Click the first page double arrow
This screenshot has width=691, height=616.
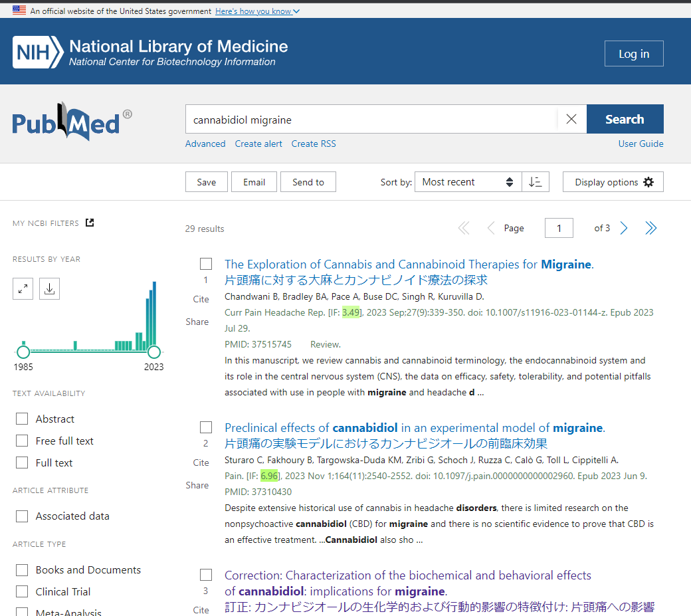(464, 228)
